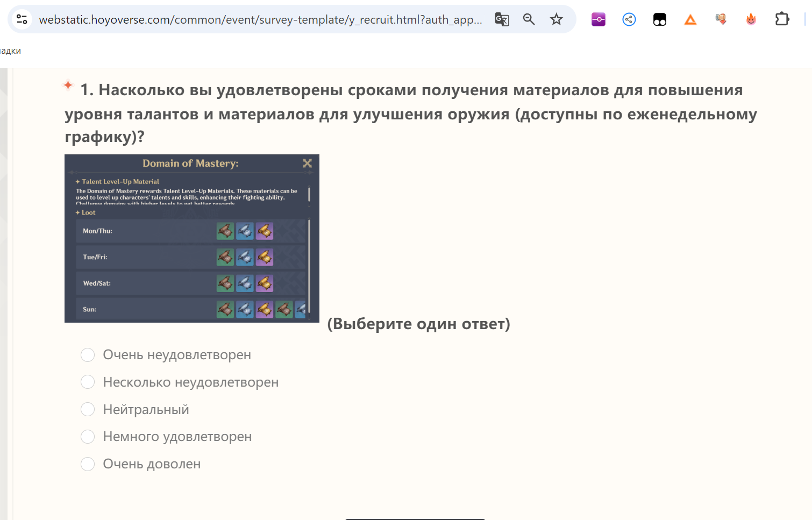This screenshot has width=812, height=520.
Task: Open the Extensions puzzle piece menu
Action: (782, 19)
